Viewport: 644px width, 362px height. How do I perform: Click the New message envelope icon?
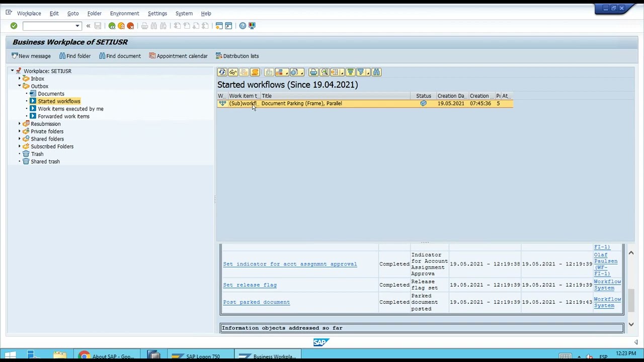15,56
